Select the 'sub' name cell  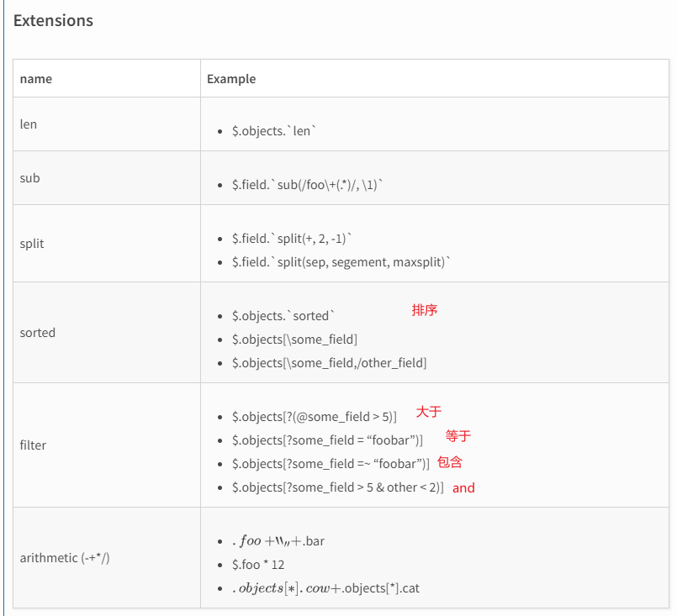[29, 178]
